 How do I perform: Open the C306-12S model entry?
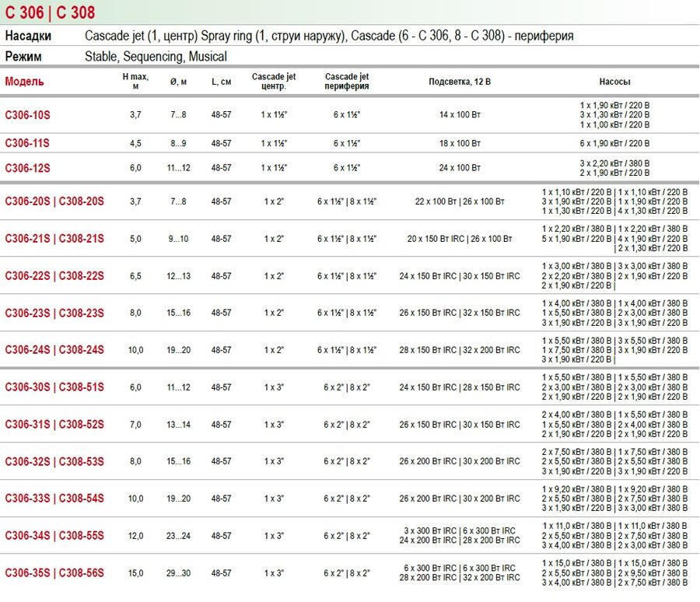(x=28, y=168)
